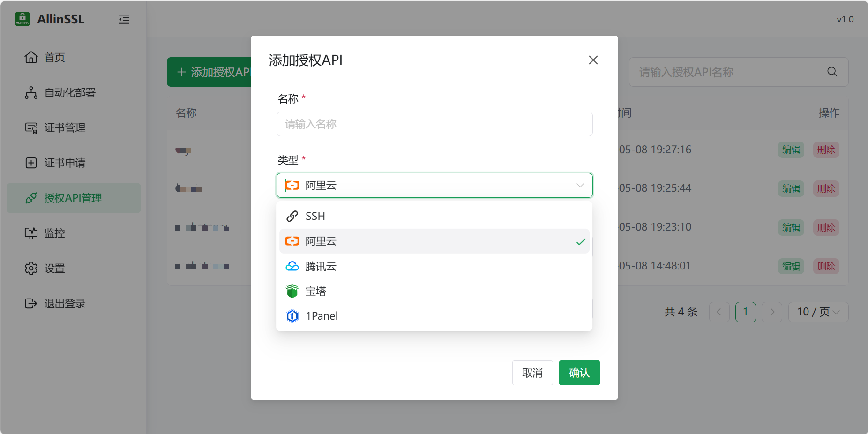Click 退出登录 in the sidebar
The width and height of the screenshot is (868, 434).
click(74, 303)
